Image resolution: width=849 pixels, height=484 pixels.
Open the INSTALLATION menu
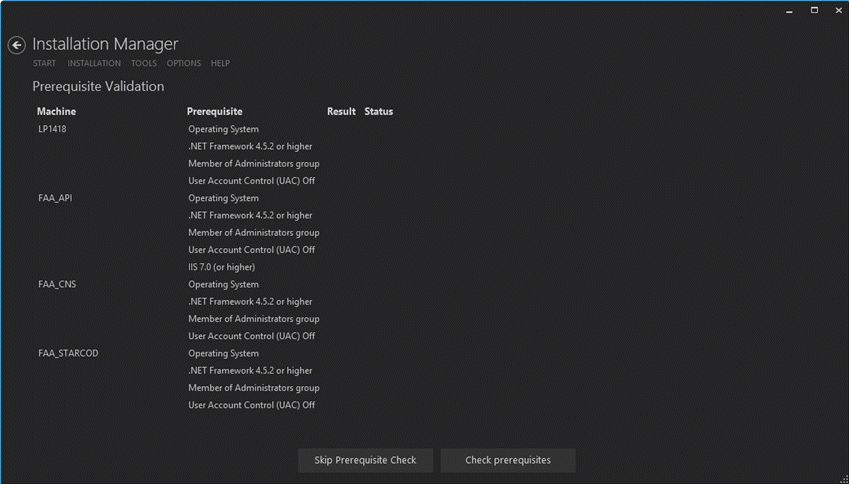point(94,63)
